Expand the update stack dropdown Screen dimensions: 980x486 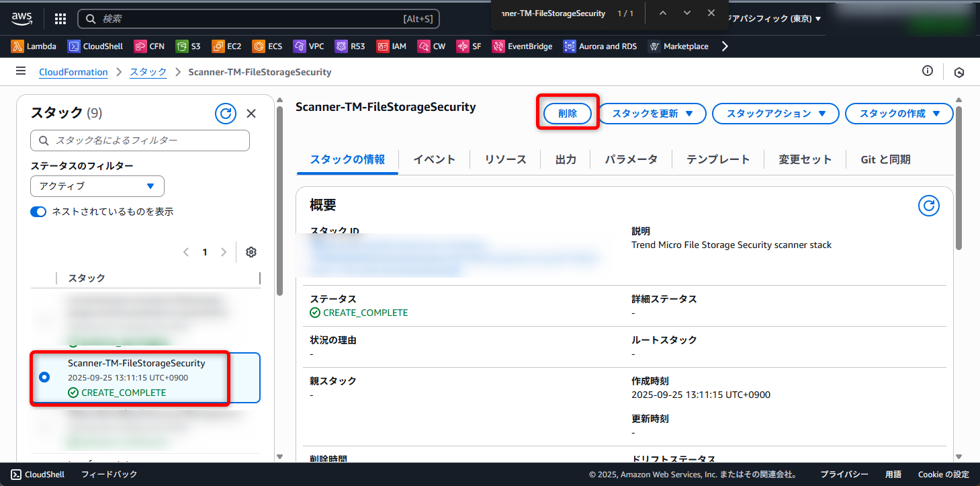(x=652, y=114)
